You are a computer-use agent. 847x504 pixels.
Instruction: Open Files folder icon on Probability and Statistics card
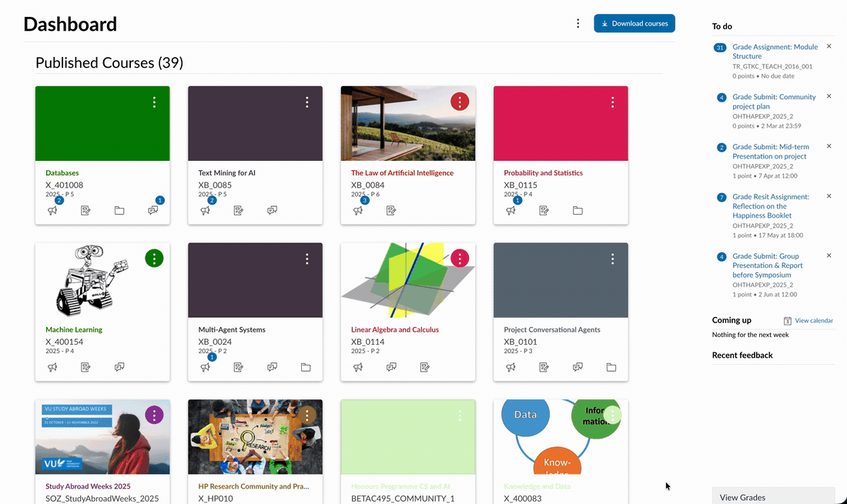tap(578, 211)
